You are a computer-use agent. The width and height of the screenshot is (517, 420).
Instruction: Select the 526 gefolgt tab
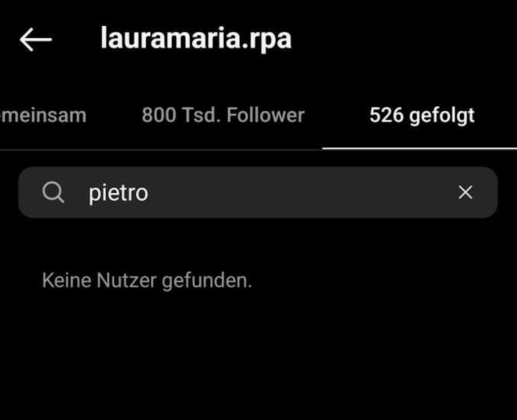[422, 116]
